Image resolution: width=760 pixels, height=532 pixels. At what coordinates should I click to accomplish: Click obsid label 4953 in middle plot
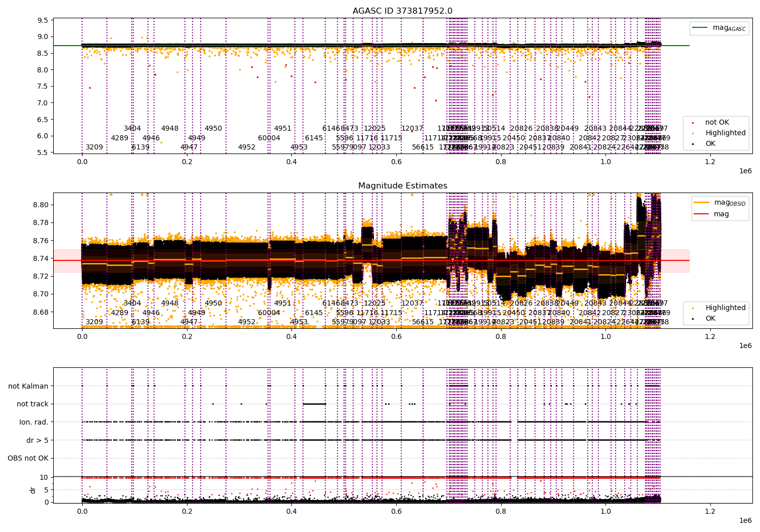299,322
